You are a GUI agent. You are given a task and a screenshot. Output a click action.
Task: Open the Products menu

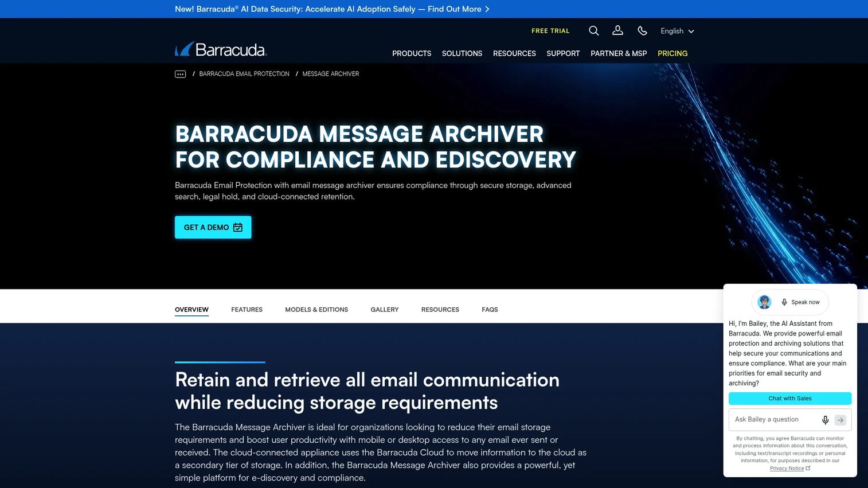(x=412, y=53)
